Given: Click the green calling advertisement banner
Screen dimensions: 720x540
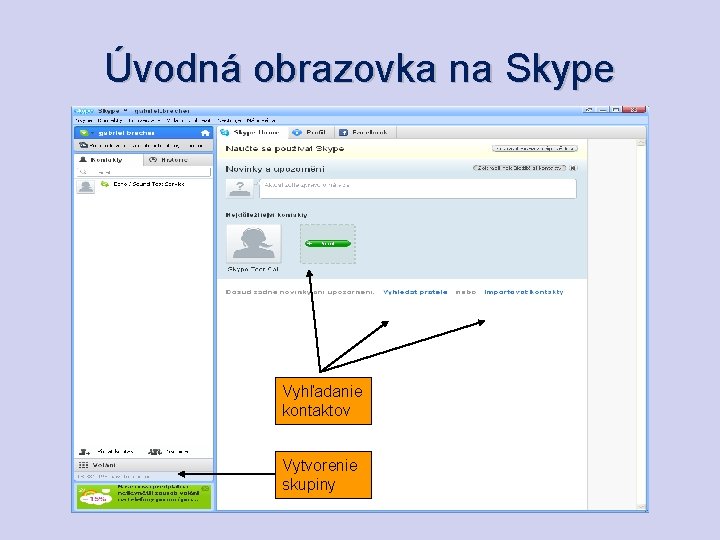Looking at the screenshot, I should tap(144, 496).
